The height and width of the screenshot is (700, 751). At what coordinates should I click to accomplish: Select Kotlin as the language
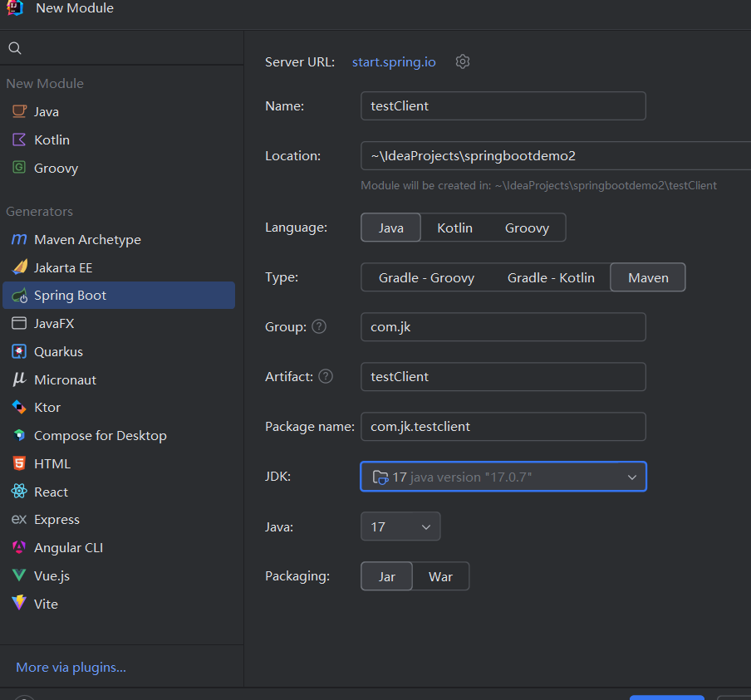click(x=454, y=228)
